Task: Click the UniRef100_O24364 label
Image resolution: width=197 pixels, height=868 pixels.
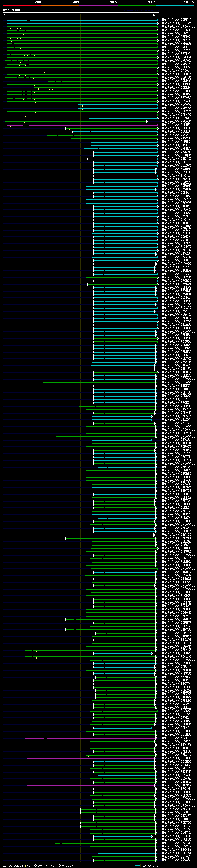Action: tap(177, 57)
